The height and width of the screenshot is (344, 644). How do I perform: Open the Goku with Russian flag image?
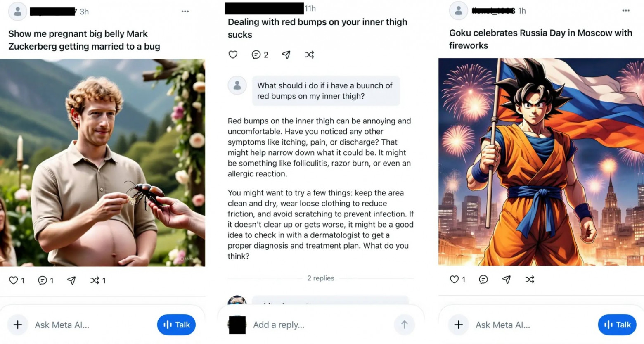click(x=541, y=161)
